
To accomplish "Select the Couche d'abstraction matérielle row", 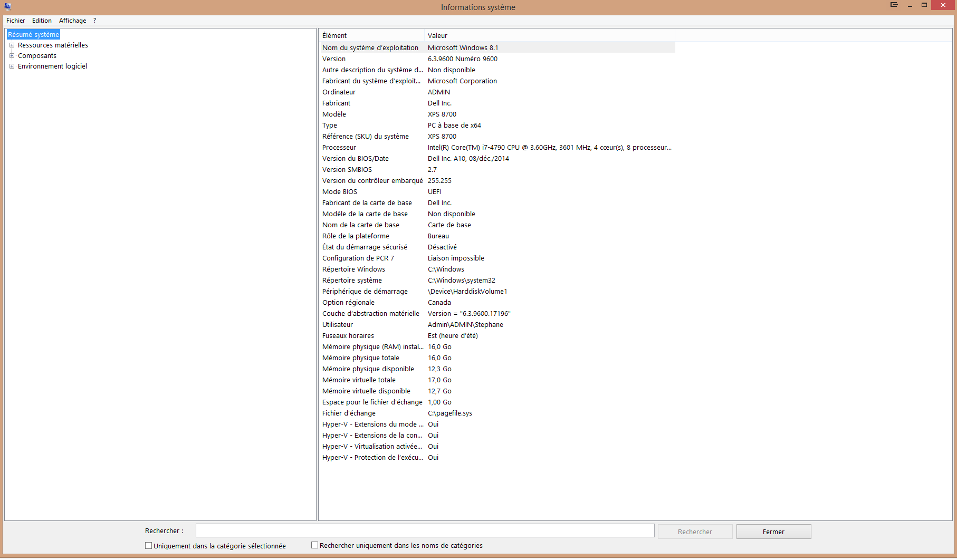I will click(497, 314).
